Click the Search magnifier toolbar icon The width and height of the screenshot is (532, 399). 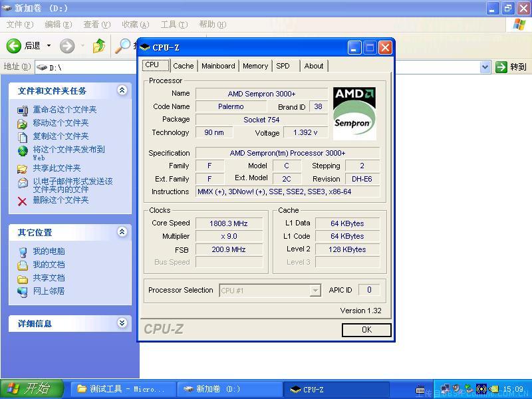(123, 46)
